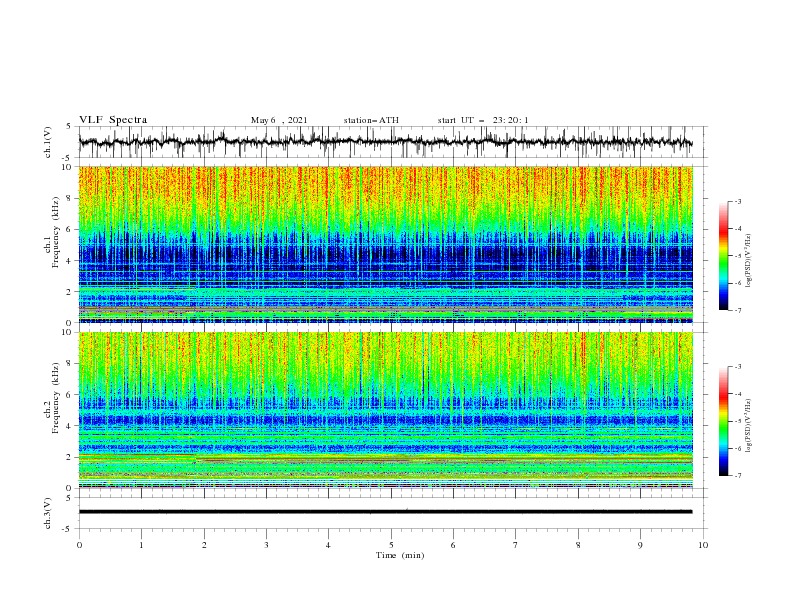Click the "Time (min)" axis label
The height and width of the screenshot is (612, 792).
pyautogui.click(x=400, y=555)
